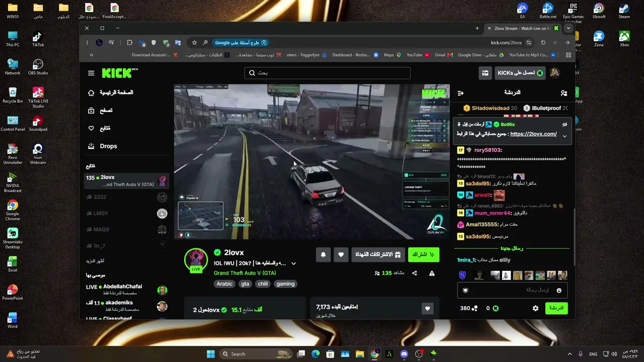Open Chrome extensions puzzle icon
Image resolution: width=644 pixels, height=362 pixels.
click(x=129, y=43)
